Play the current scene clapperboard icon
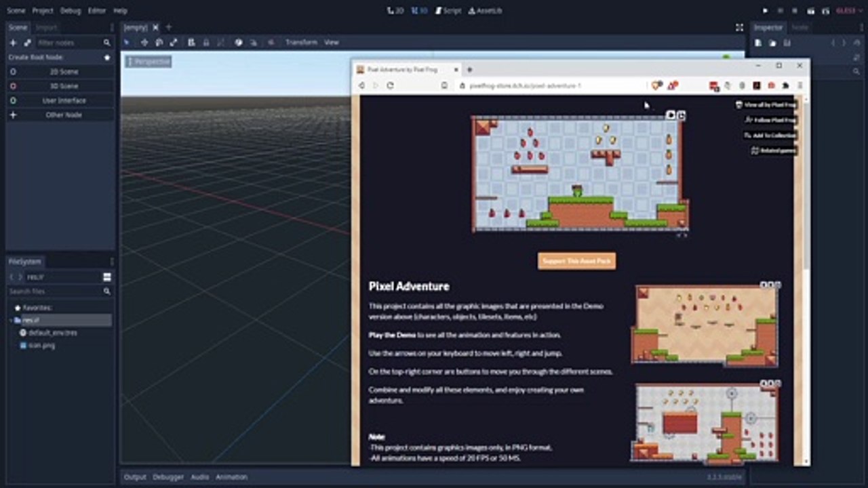Screen dimensions: 868x488 coord(811,11)
